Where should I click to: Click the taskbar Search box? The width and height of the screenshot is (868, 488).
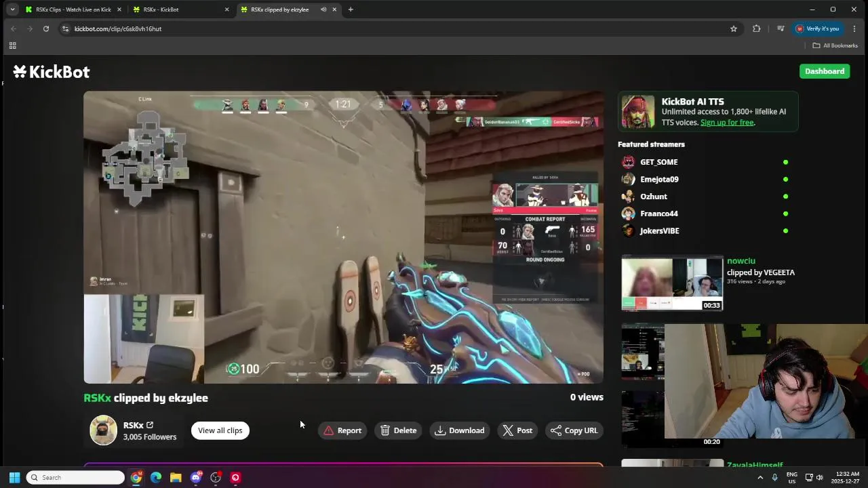tap(76, 478)
